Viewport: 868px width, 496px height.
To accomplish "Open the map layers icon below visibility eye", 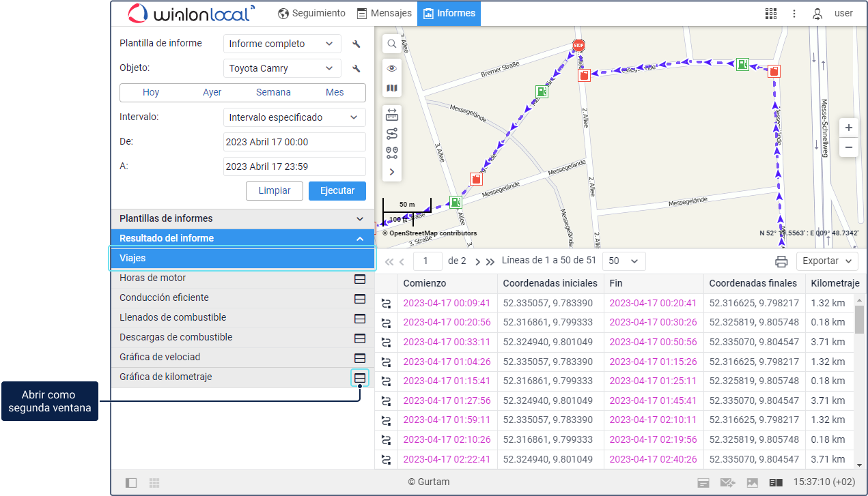I will pyautogui.click(x=392, y=88).
